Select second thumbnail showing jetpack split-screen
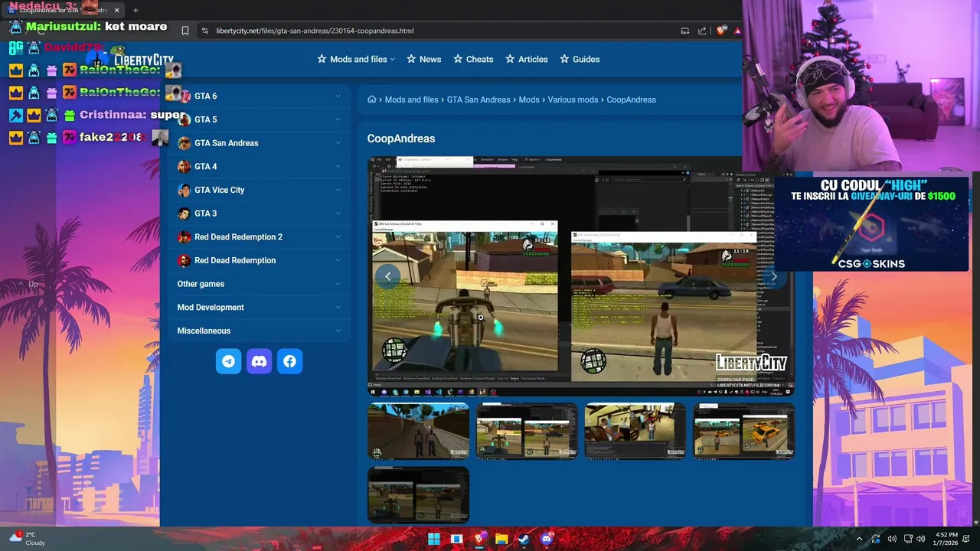This screenshot has width=980, height=551. coord(527,431)
